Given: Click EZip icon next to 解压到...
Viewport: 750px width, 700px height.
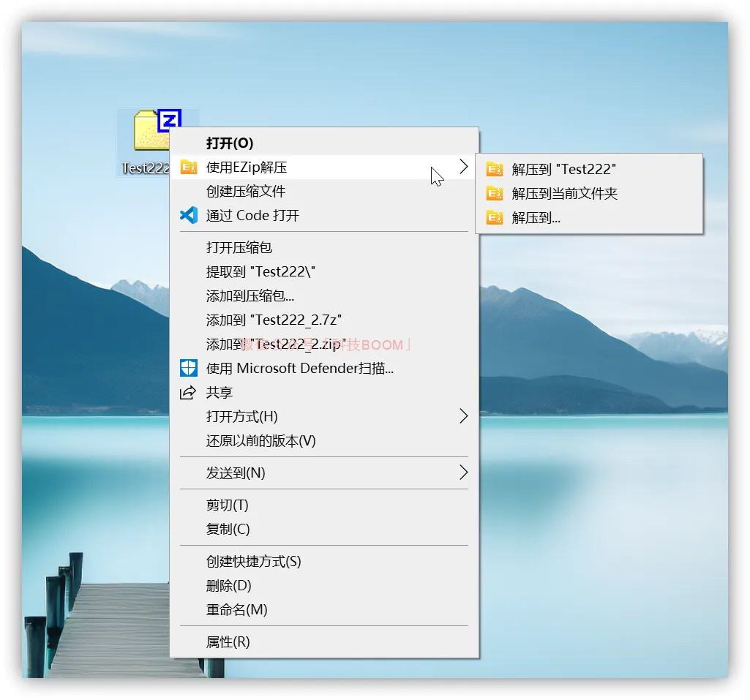Looking at the screenshot, I should (x=495, y=217).
